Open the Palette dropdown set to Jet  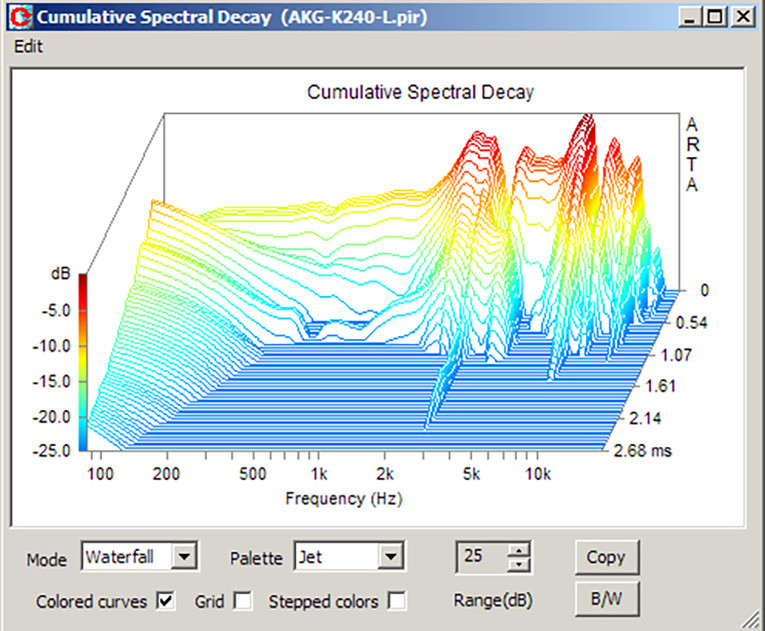click(391, 556)
